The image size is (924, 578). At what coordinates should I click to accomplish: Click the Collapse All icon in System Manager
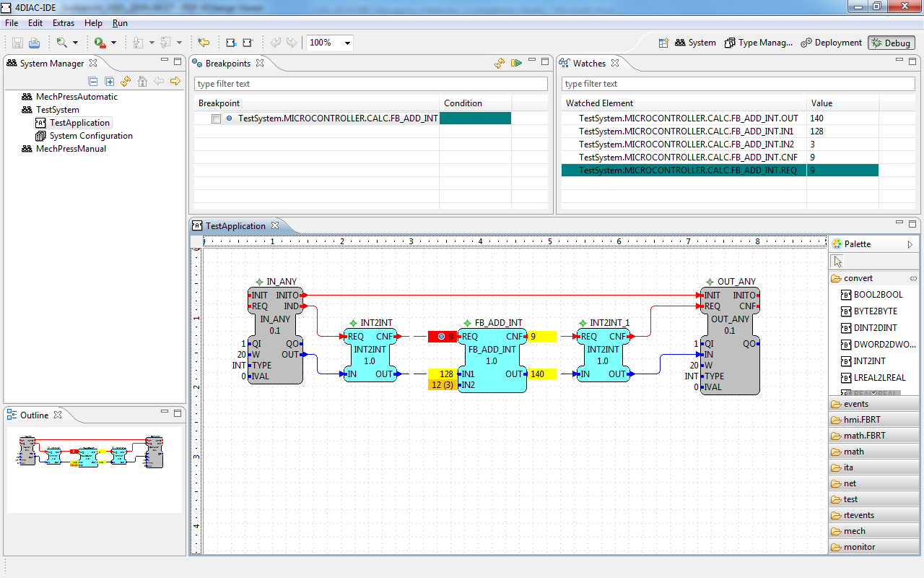point(92,81)
